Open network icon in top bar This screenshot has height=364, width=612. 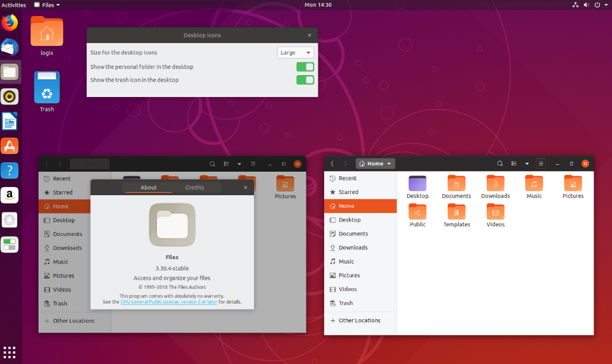[x=575, y=5]
